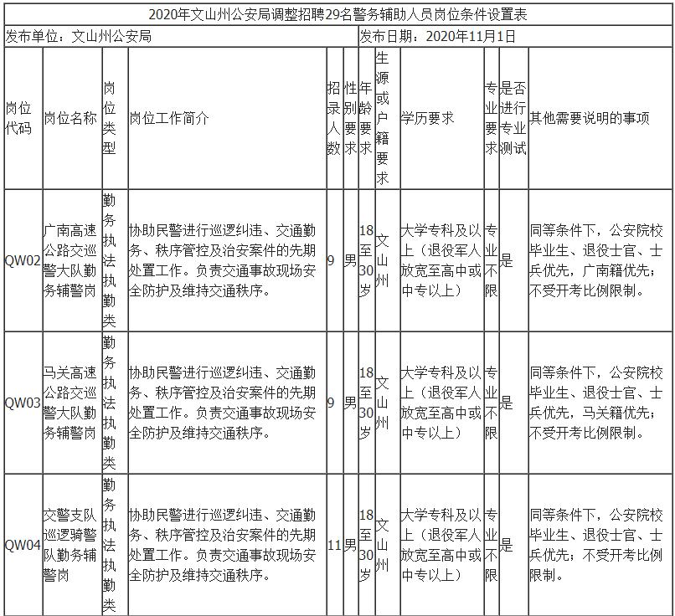Select professional test 是 in QW02 row
675x616 pixels.
tap(513, 260)
